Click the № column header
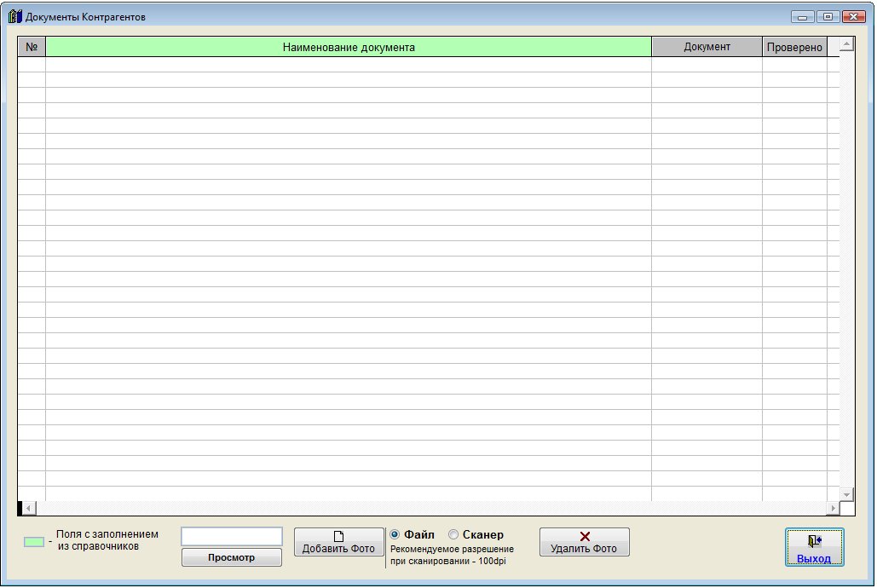The height and width of the screenshot is (588, 877). tap(32, 47)
